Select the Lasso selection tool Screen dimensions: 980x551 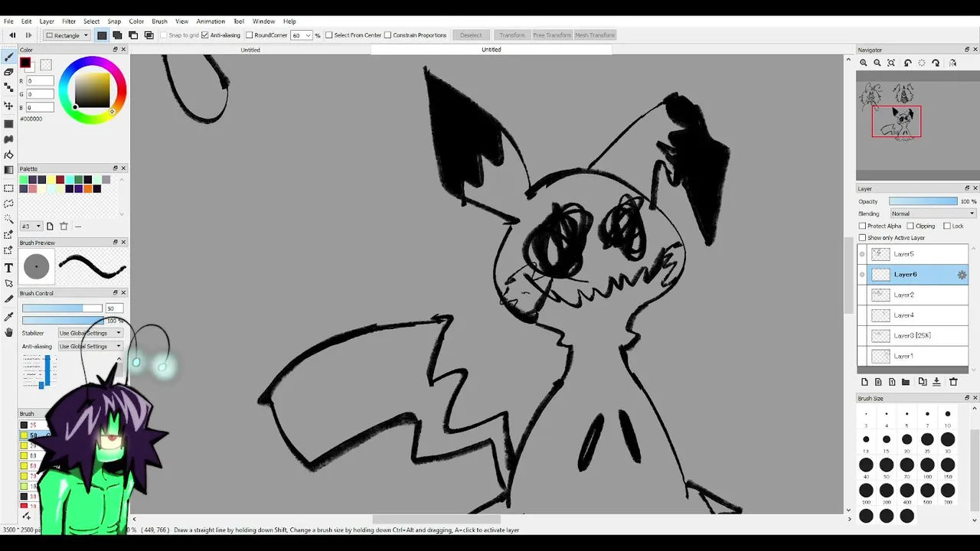pos(9,204)
